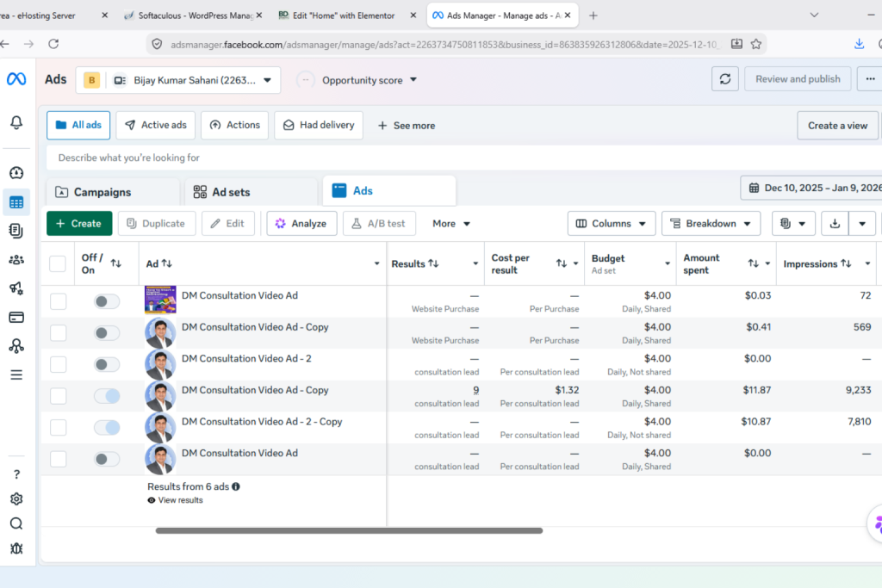
Task: Refresh the ads table data
Action: point(725,79)
